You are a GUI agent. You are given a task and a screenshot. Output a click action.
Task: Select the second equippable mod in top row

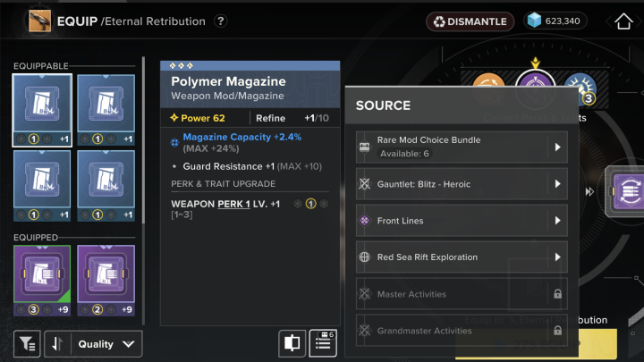pyautogui.click(x=106, y=110)
